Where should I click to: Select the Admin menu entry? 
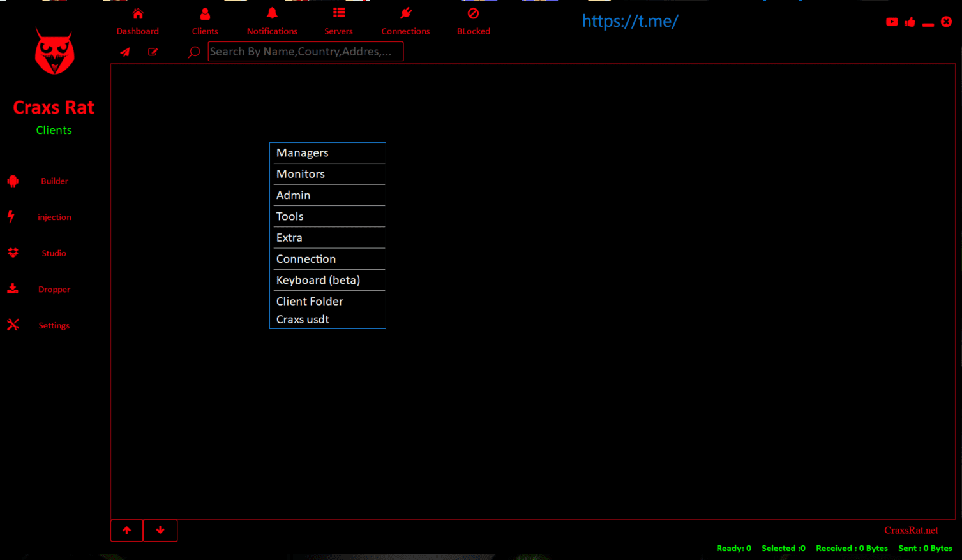pos(328,195)
